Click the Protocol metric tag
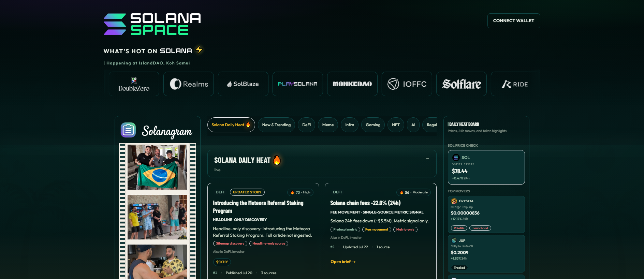This screenshot has width=644, height=279. tap(345, 230)
